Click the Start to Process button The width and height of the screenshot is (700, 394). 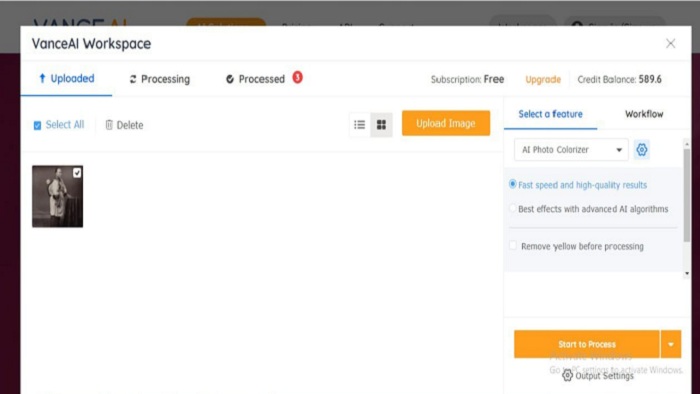[x=587, y=344]
